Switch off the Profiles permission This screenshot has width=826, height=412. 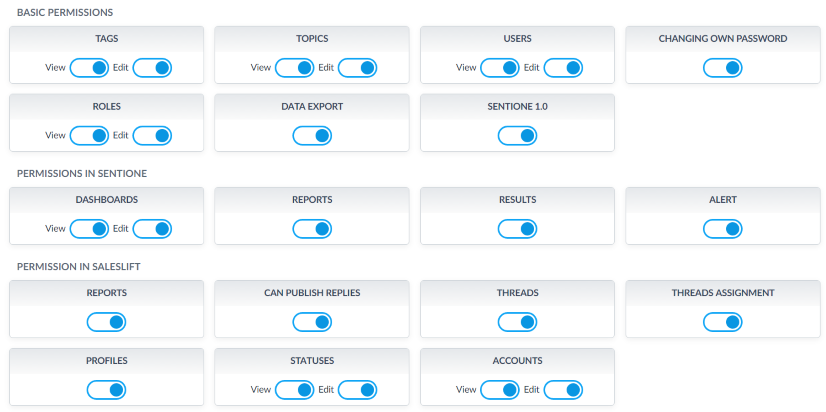pyautogui.click(x=106, y=390)
